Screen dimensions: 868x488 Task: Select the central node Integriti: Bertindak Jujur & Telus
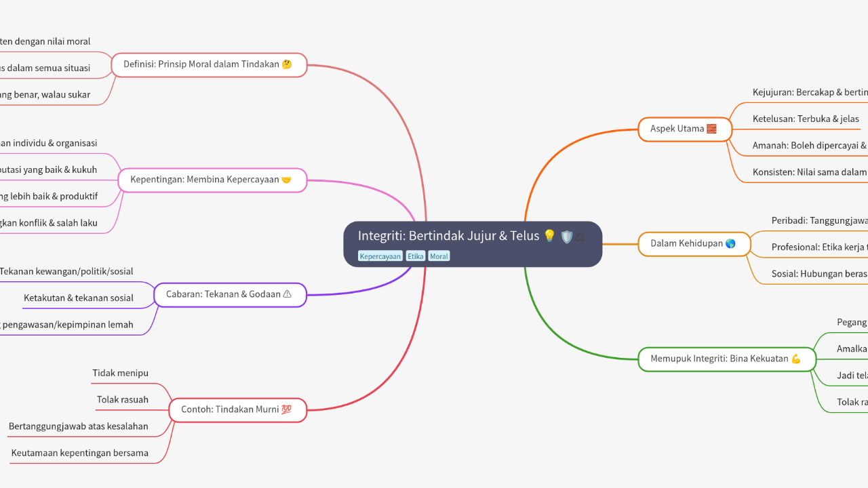[x=473, y=244]
